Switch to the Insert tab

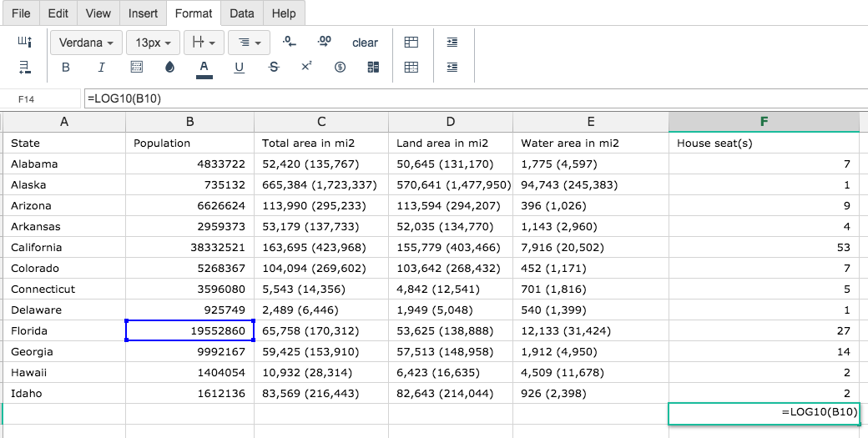point(143,13)
